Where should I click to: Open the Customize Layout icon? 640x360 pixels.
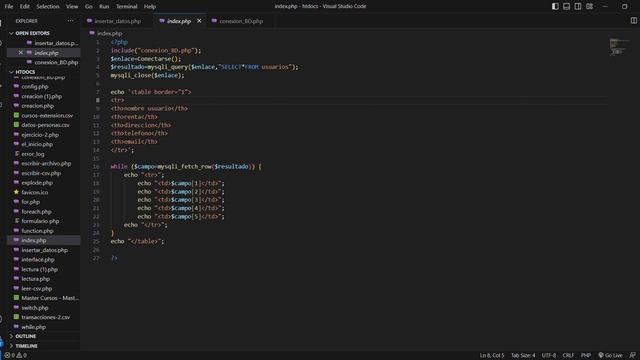click(589, 7)
